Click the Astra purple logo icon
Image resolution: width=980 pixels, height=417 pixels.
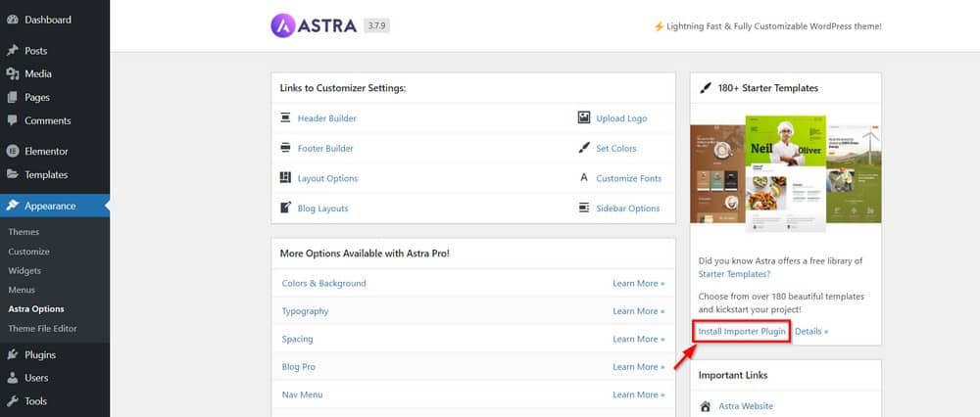pyautogui.click(x=283, y=25)
